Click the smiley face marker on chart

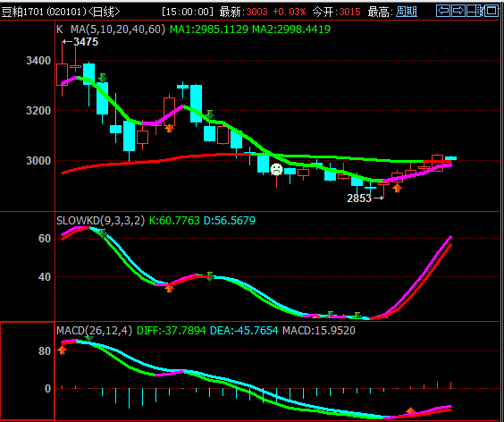click(276, 169)
